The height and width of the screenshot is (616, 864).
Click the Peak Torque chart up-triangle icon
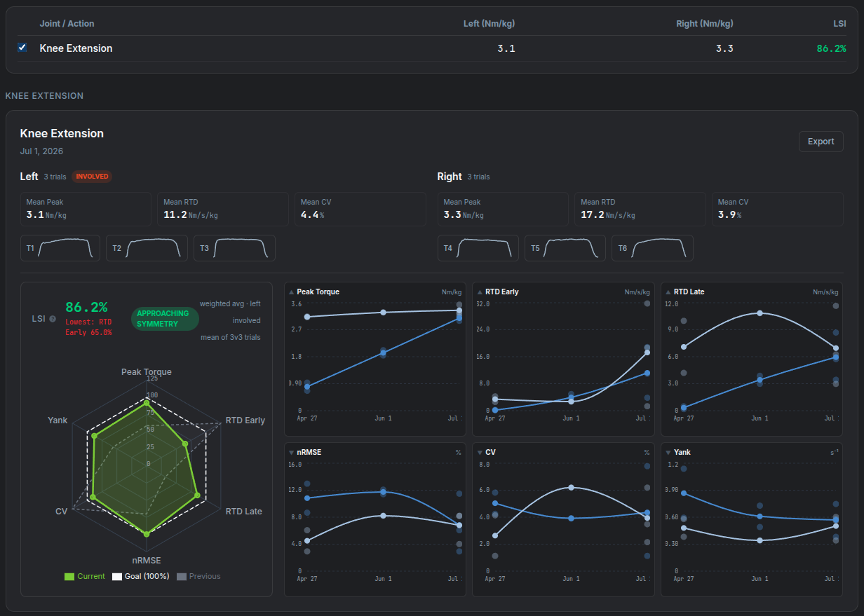pos(292,292)
